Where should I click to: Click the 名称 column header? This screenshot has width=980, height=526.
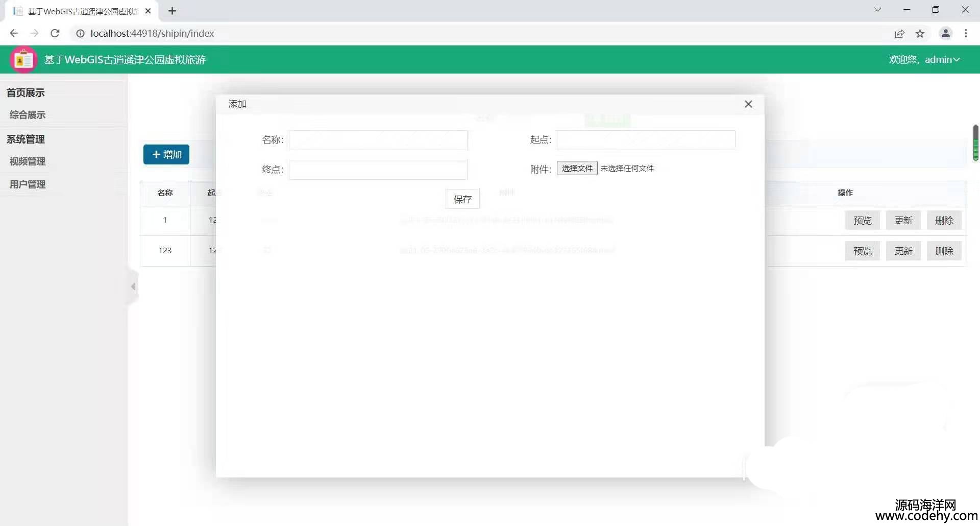coord(165,193)
